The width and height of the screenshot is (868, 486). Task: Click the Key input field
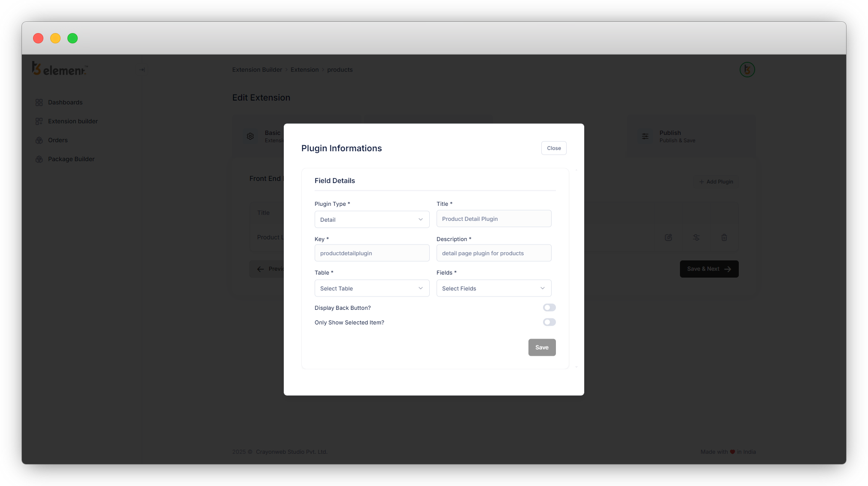pyautogui.click(x=372, y=253)
